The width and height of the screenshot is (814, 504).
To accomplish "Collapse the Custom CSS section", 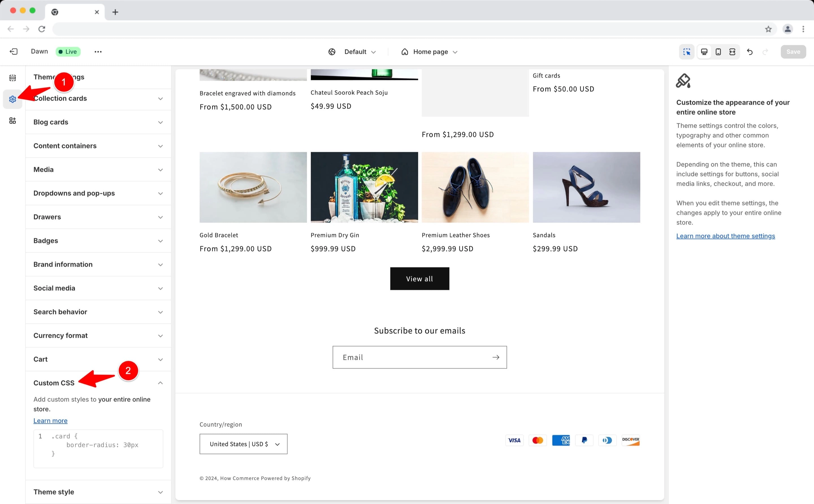I will [x=98, y=383].
